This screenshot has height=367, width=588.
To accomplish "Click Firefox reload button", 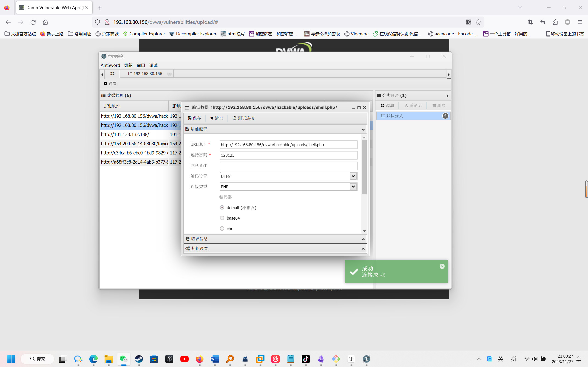I will point(33,22).
